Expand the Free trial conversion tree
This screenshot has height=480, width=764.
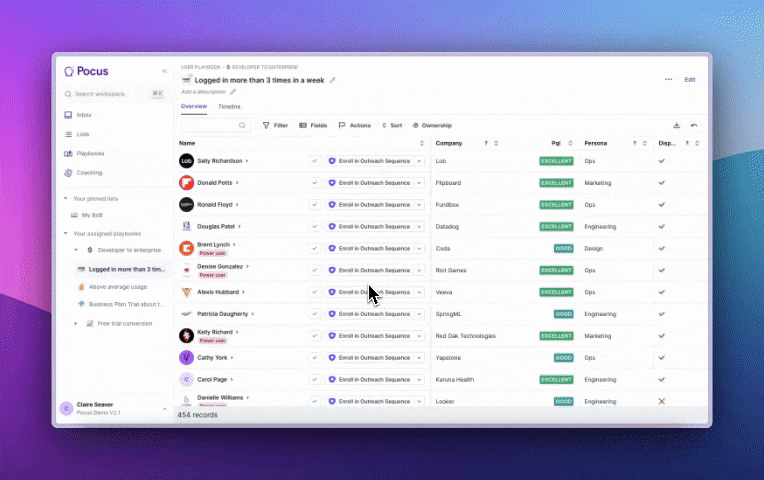tap(76, 324)
